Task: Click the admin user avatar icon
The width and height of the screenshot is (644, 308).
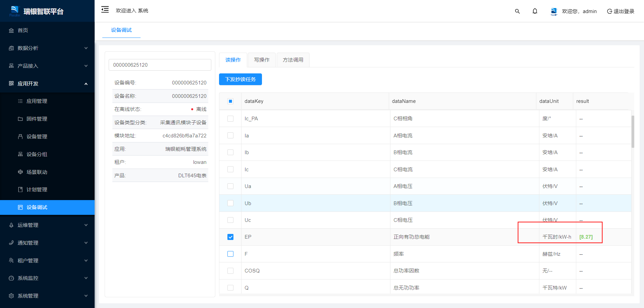Action: pyautogui.click(x=554, y=11)
